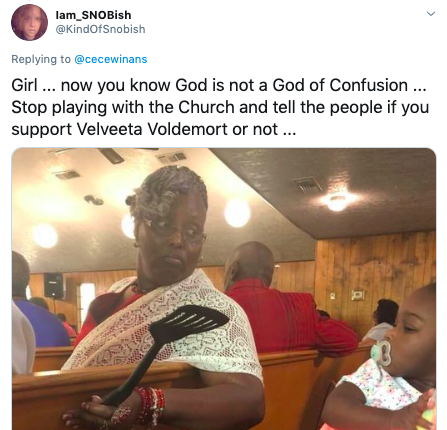The height and width of the screenshot is (430, 447).
Task: Click the thermostat on the wood-paneled wall
Action: [x=357, y=295]
